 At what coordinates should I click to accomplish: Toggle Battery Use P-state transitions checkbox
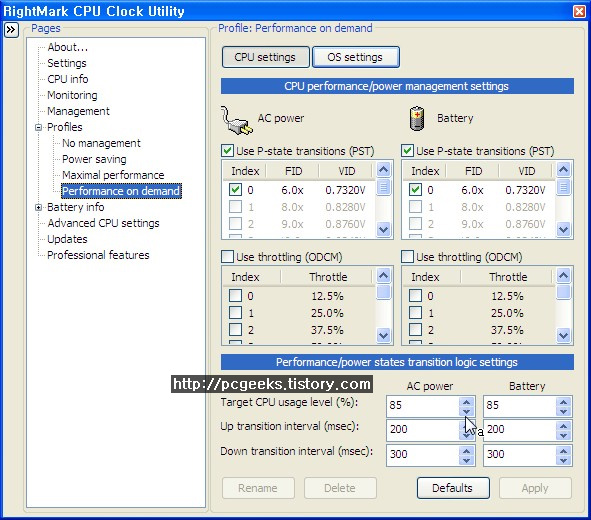[407, 151]
